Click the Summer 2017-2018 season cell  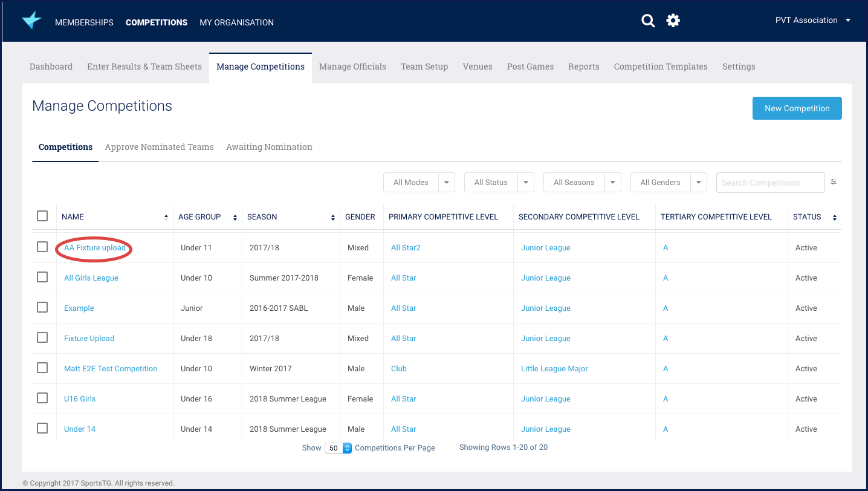284,278
